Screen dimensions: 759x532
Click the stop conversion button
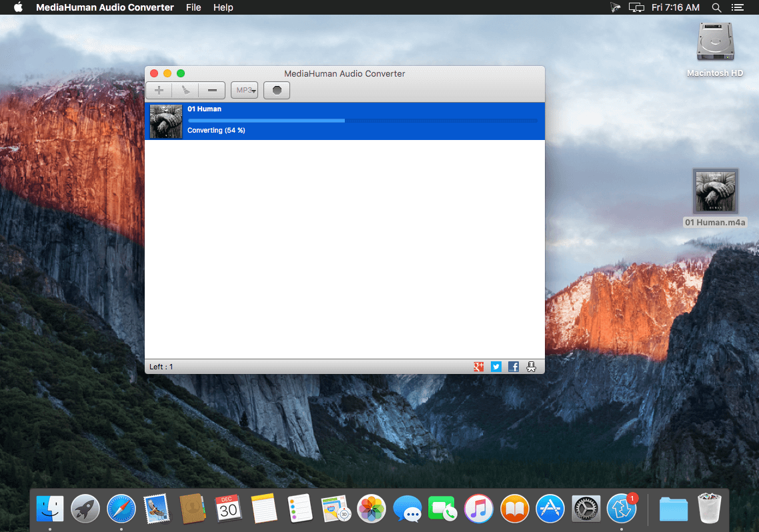(277, 91)
